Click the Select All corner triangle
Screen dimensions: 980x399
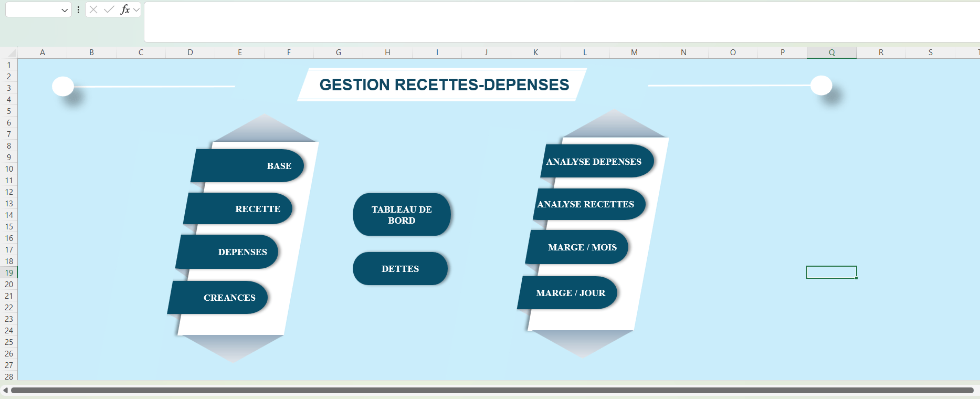point(12,52)
